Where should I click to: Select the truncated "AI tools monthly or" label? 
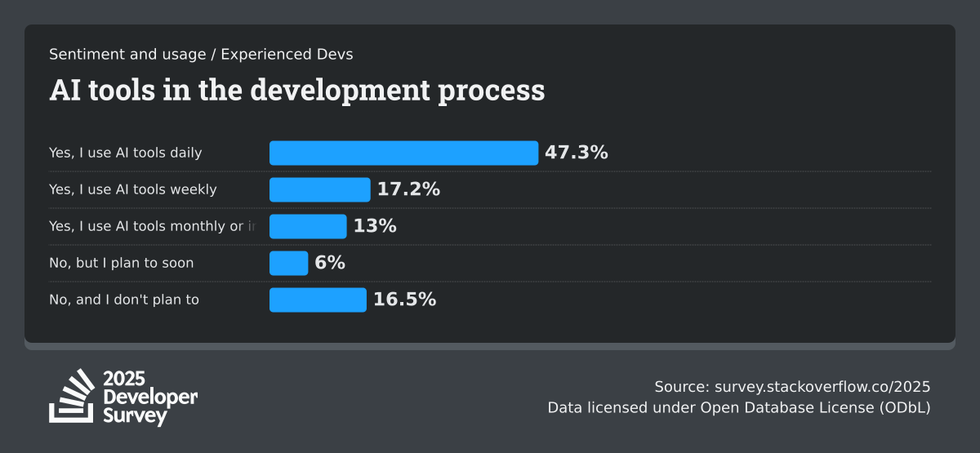pos(152,226)
